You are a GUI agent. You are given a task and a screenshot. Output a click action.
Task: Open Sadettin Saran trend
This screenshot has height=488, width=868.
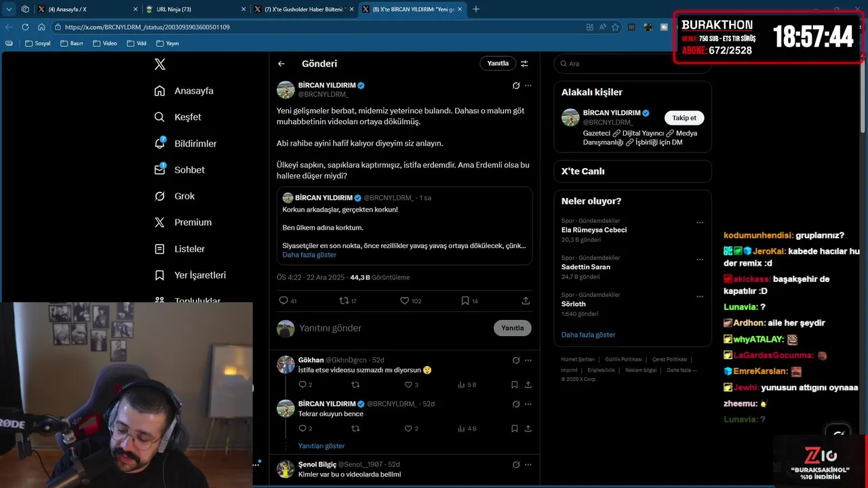click(586, 267)
